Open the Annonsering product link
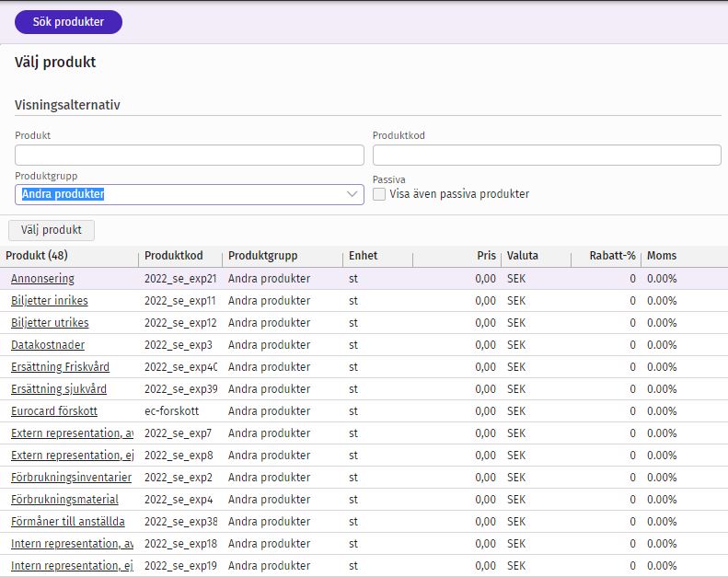The image size is (728, 577). coord(42,279)
